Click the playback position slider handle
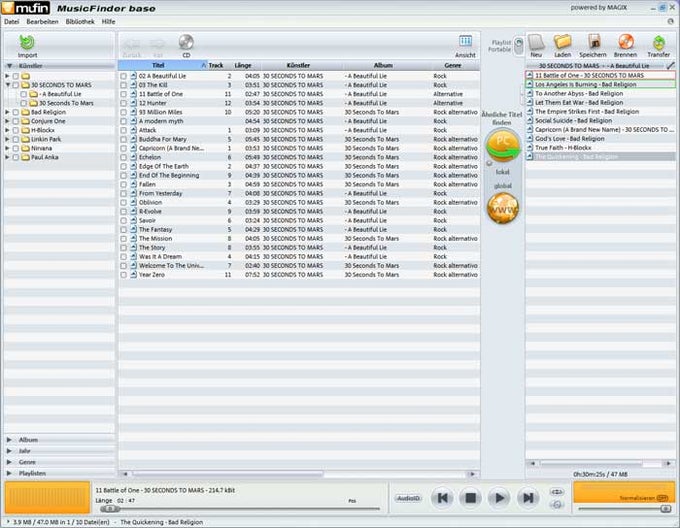The width and height of the screenshot is (680, 528). click(110, 508)
